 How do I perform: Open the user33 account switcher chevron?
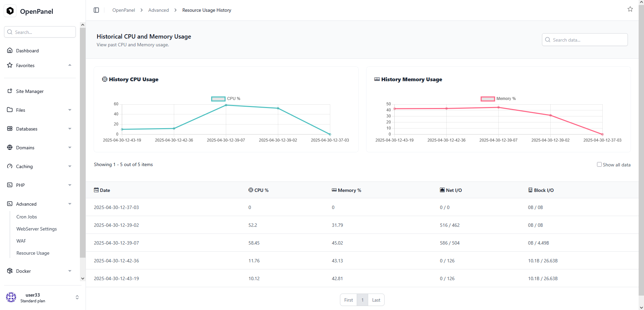tap(77, 297)
